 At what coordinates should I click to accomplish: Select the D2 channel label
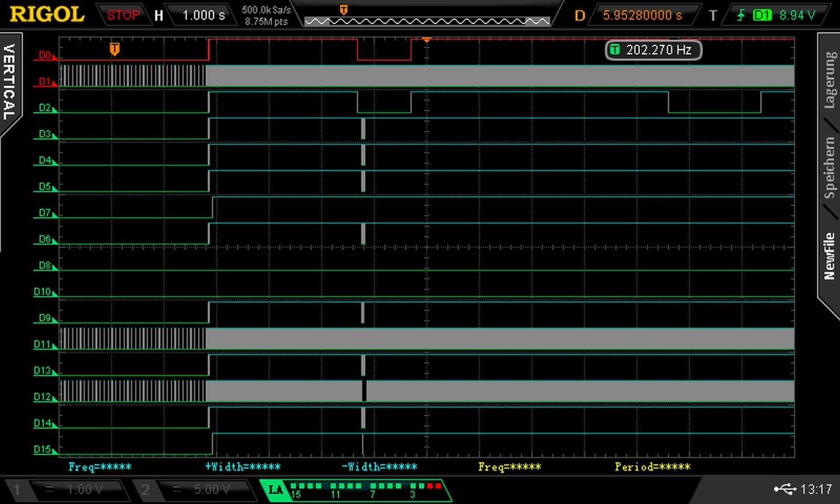(45, 108)
